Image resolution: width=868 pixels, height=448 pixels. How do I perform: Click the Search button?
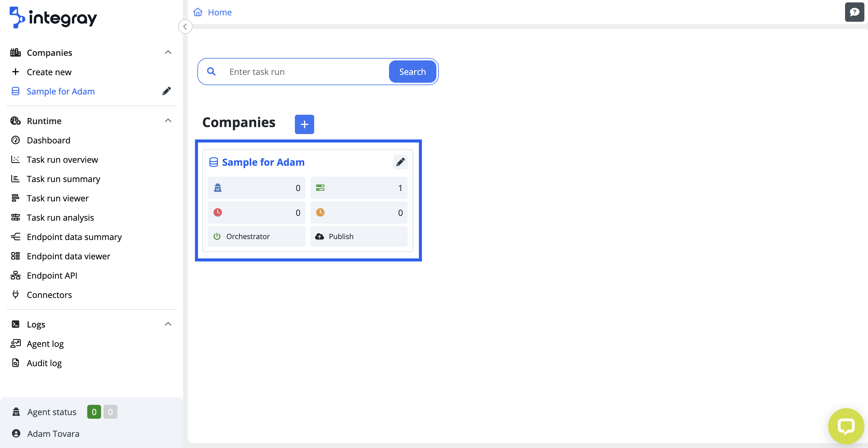click(412, 72)
